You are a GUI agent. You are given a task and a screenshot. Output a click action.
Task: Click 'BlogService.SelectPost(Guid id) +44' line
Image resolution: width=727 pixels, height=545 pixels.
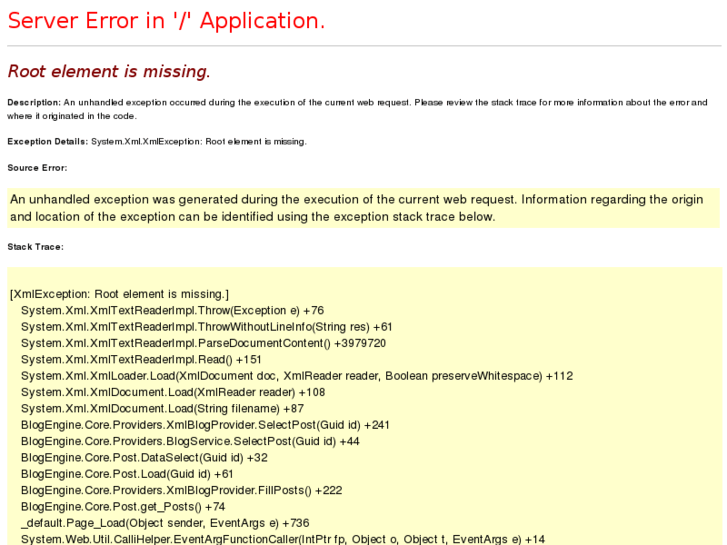190,441
